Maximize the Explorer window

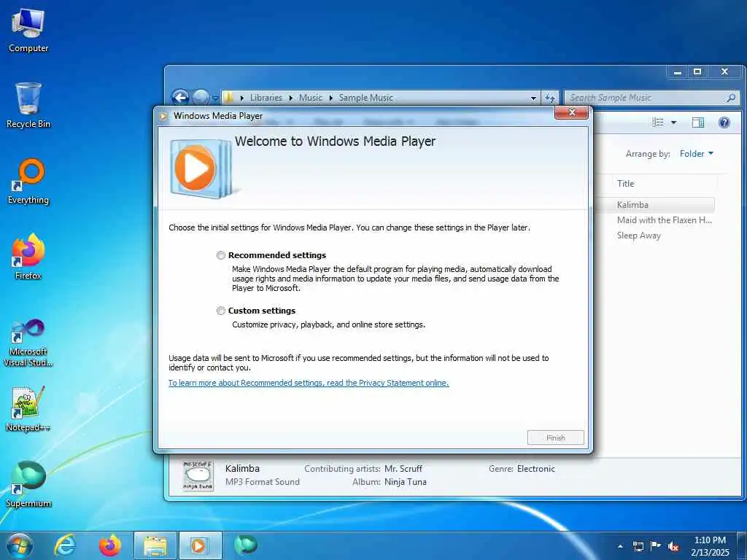click(697, 72)
